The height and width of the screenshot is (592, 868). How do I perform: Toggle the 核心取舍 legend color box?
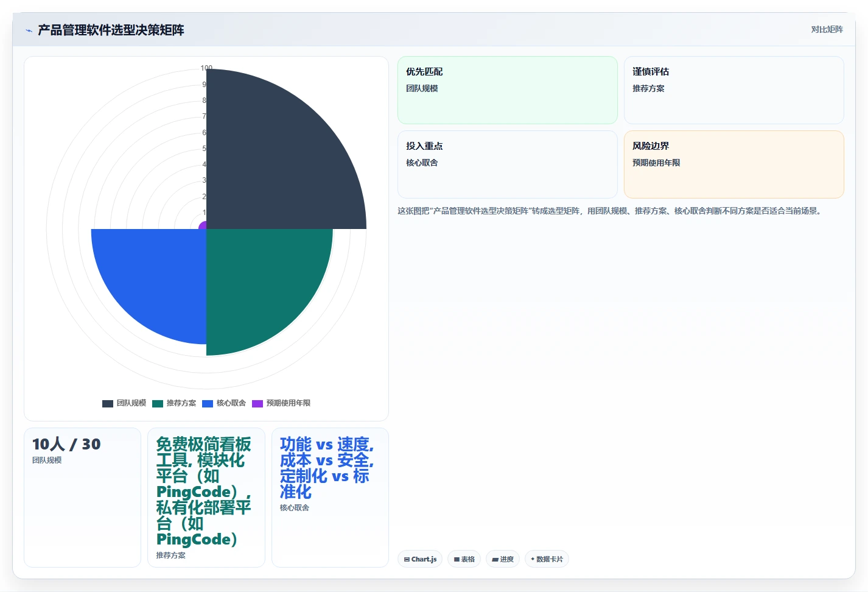[208, 403]
